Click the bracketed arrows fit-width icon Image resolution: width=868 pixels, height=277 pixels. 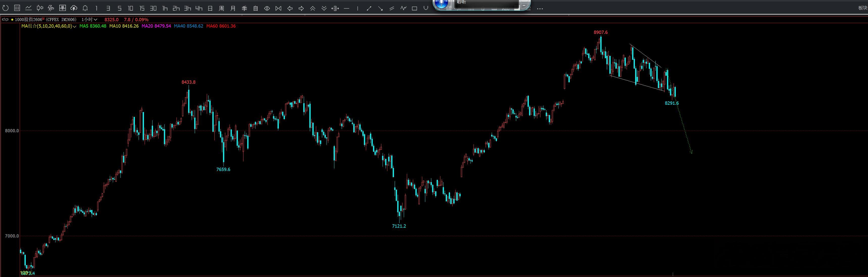point(335,8)
